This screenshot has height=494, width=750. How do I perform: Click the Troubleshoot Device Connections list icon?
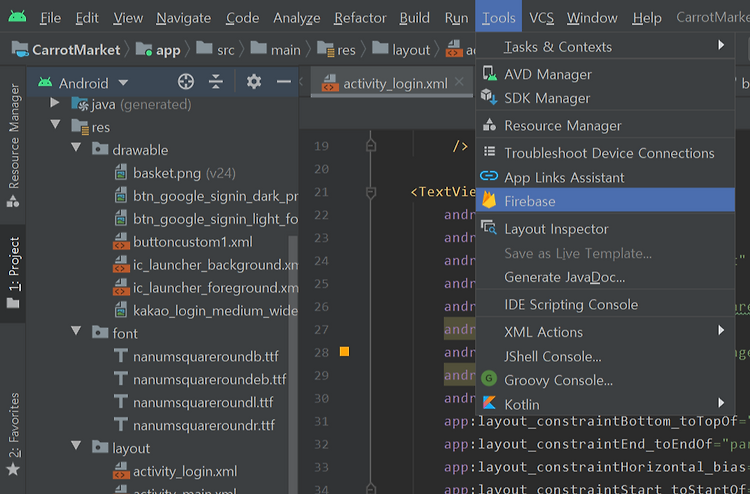click(x=489, y=152)
